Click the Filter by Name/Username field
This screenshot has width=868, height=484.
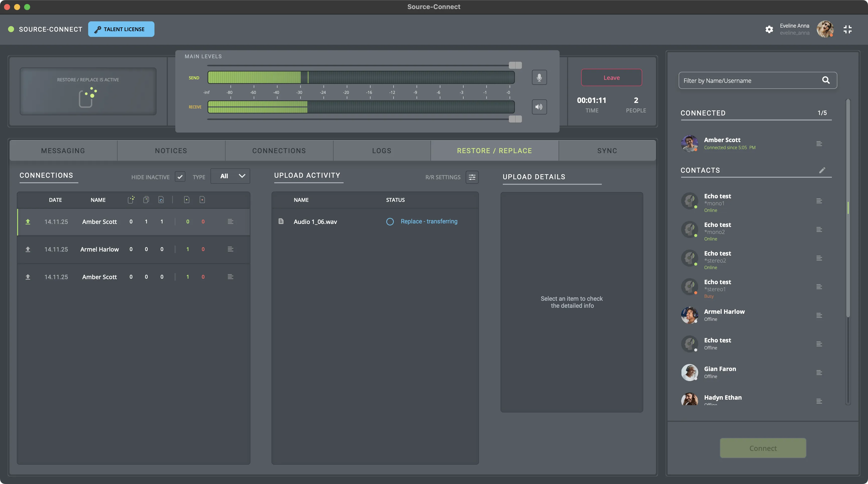click(757, 81)
